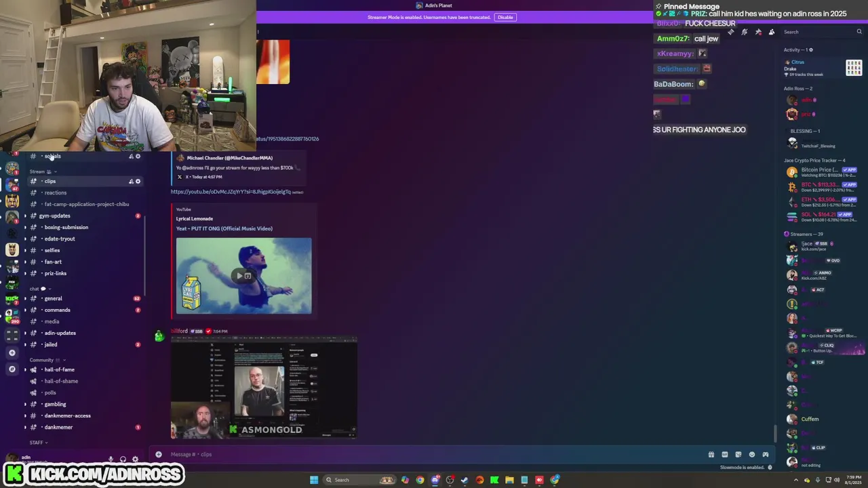The width and height of the screenshot is (868, 488).
Task: Open the commands channel
Action: [x=85, y=310]
